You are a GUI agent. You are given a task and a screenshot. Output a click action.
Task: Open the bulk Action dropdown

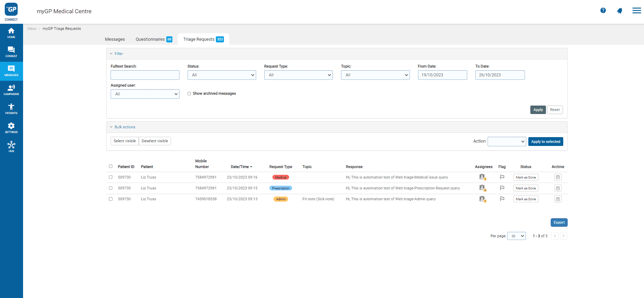coord(507,142)
